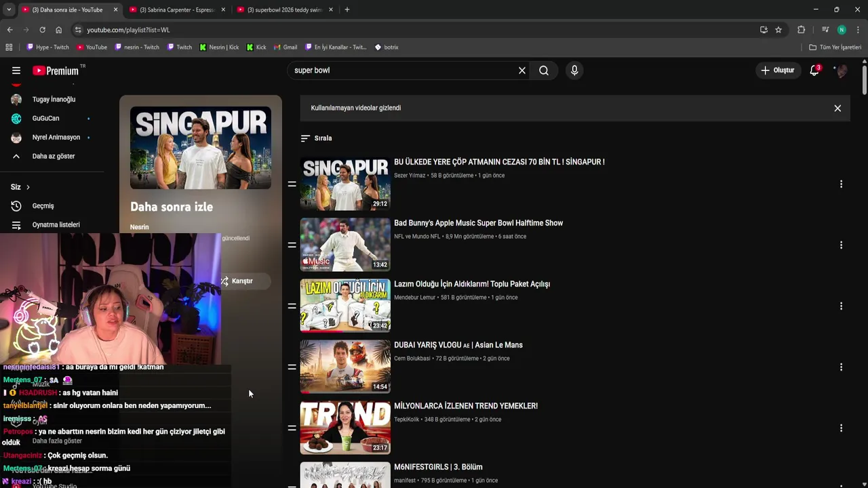Go to Cem Bolukbasi channel link
Screen dimensions: 868x488
412,359
